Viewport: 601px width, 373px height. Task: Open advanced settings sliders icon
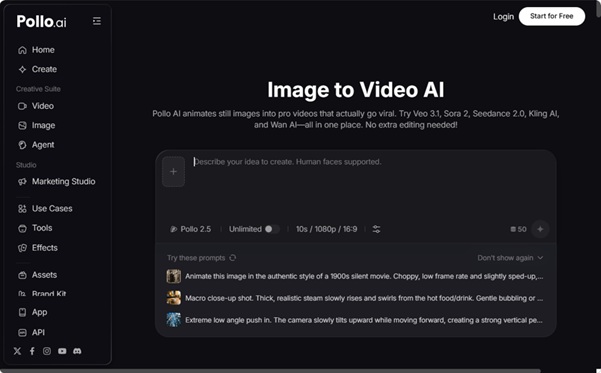click(376, 229)
